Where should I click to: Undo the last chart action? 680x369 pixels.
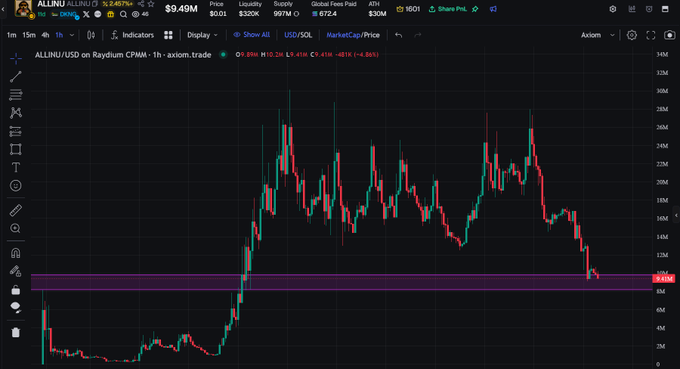399,35
